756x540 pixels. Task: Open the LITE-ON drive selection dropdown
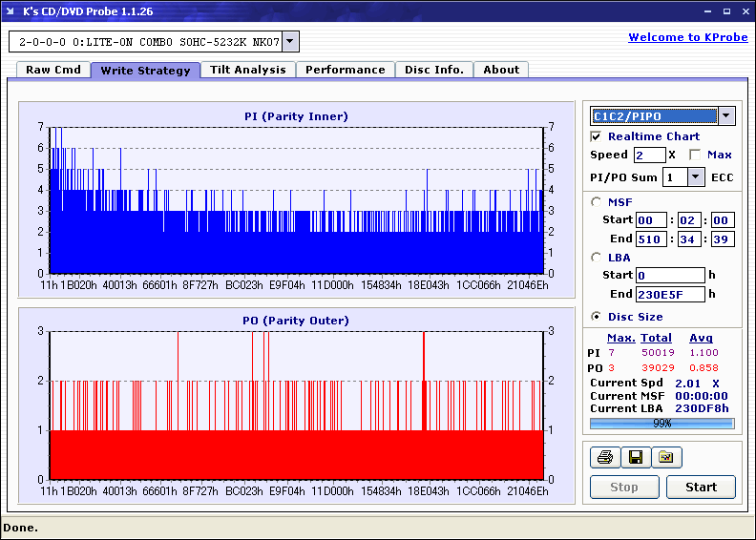click(290, 42)
